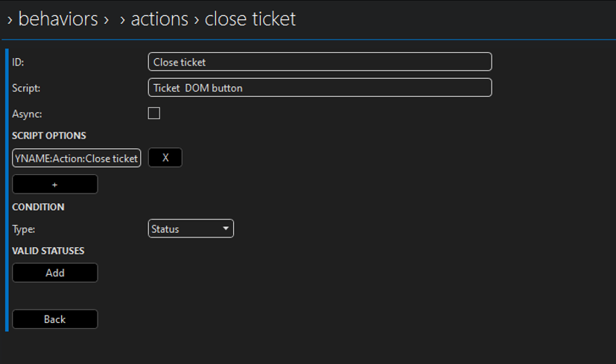Focus the ID field containing Close ticket
The width and height of the screenshot is (616, 364).
tap(320, 62)
